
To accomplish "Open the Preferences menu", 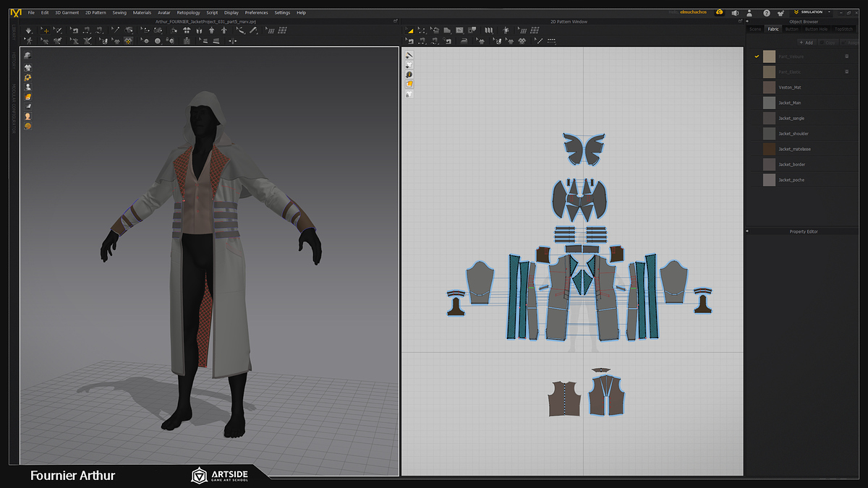I will pos(256,12).
